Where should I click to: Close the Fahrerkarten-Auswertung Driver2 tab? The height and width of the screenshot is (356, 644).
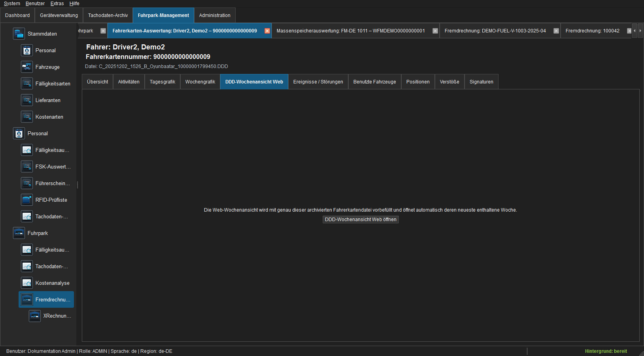pyautogui.click(x=267, y=31)
